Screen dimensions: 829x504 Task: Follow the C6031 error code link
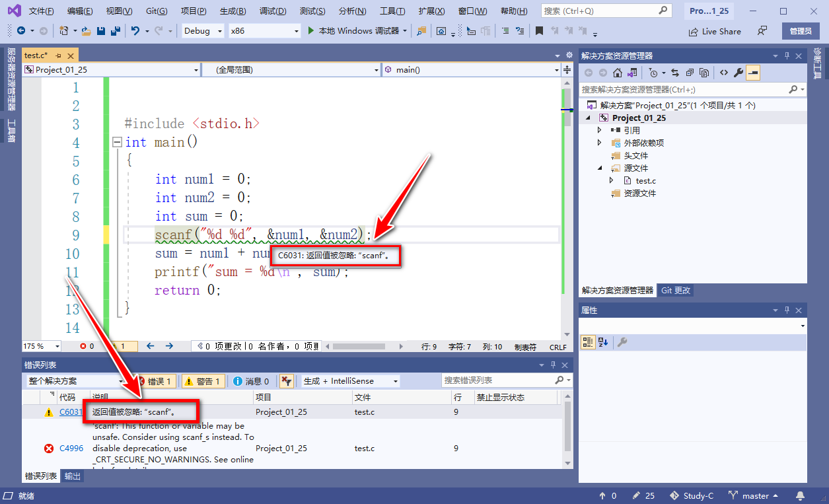click(71, 412)
